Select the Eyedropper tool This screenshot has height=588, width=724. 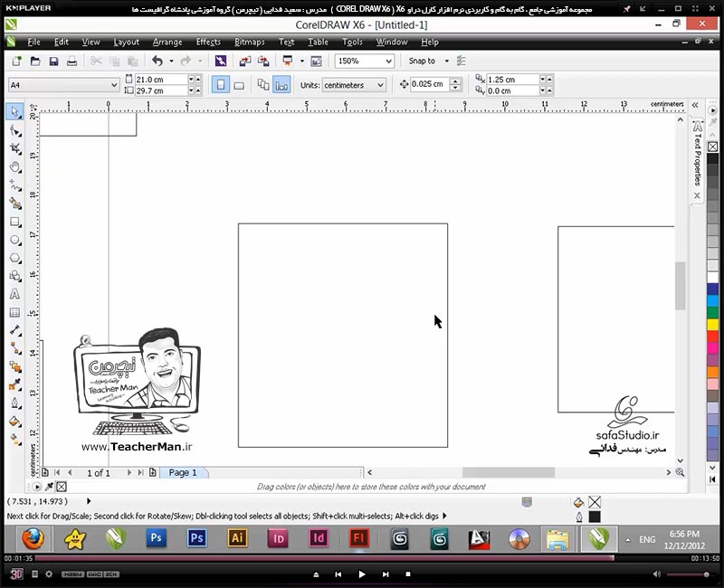point(14,384)
